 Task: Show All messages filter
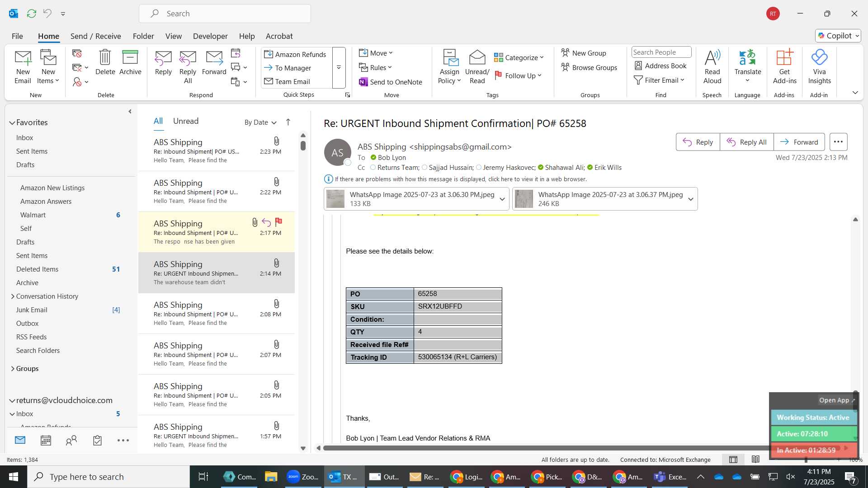pos(158,121)
